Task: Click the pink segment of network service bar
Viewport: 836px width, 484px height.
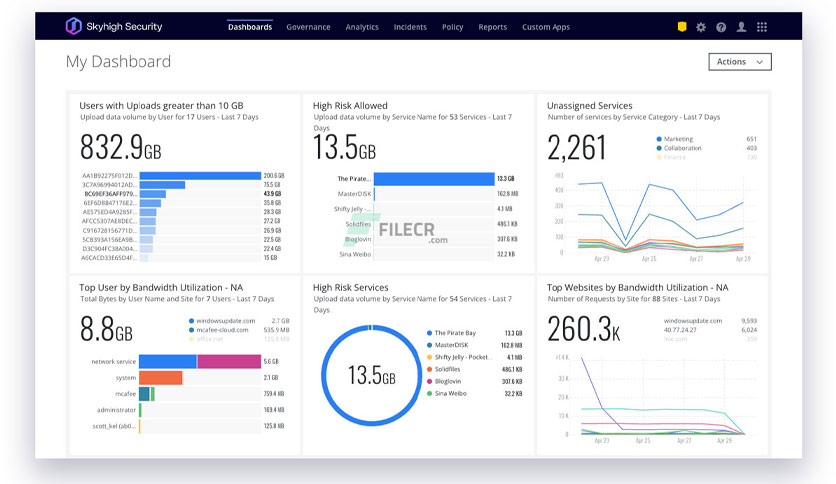Action: (229, 361)
